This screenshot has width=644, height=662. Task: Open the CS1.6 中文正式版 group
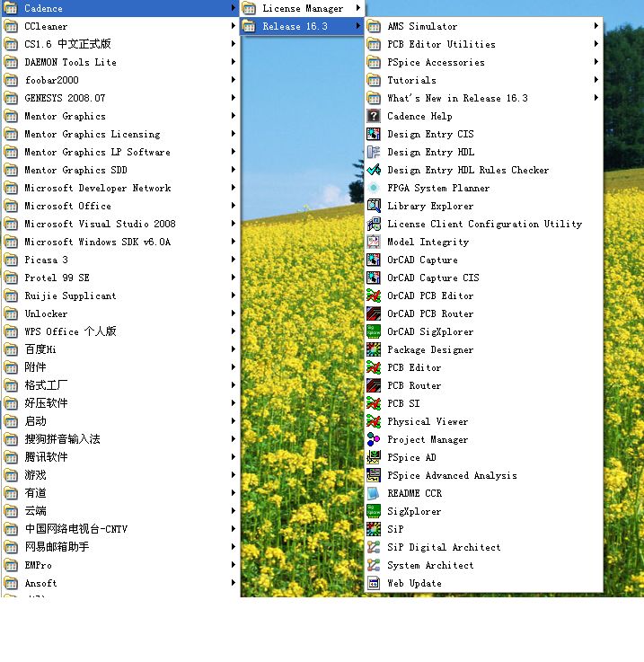click(x=120, y=44)
